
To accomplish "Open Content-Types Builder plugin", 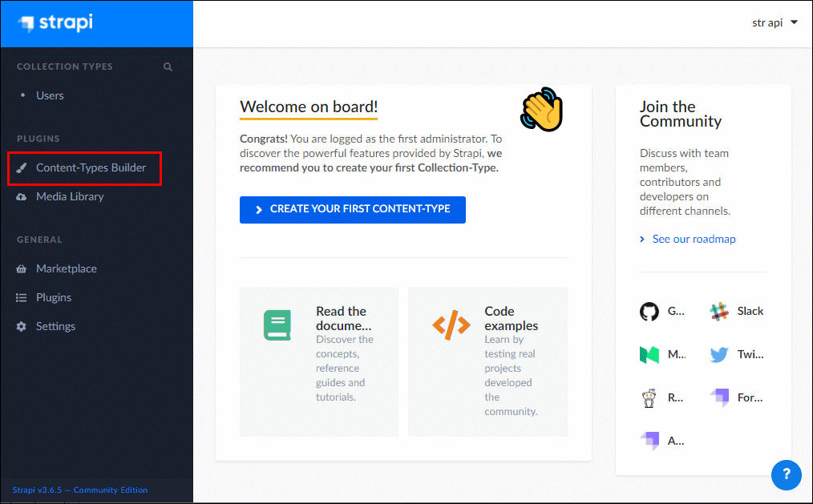I will point(91,167).
